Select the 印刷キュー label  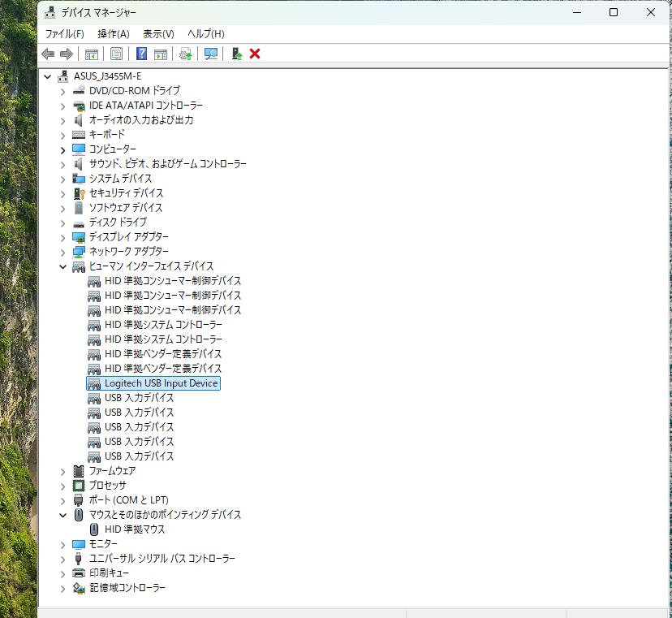(109, 573)
